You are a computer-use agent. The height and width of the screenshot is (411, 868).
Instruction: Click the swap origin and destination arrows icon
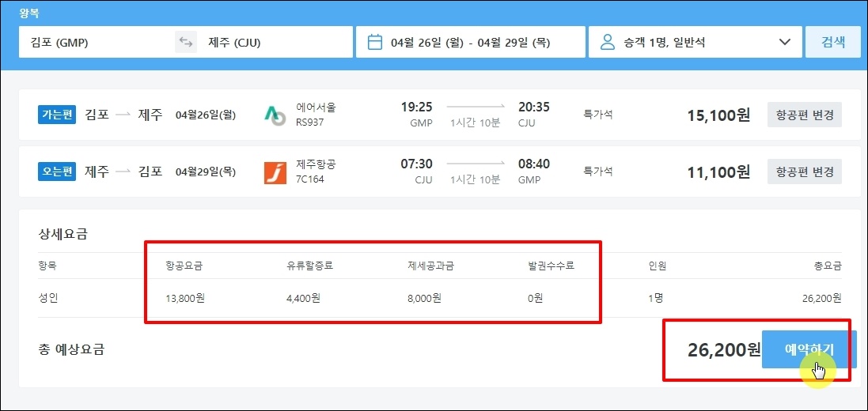click(186, 43)
